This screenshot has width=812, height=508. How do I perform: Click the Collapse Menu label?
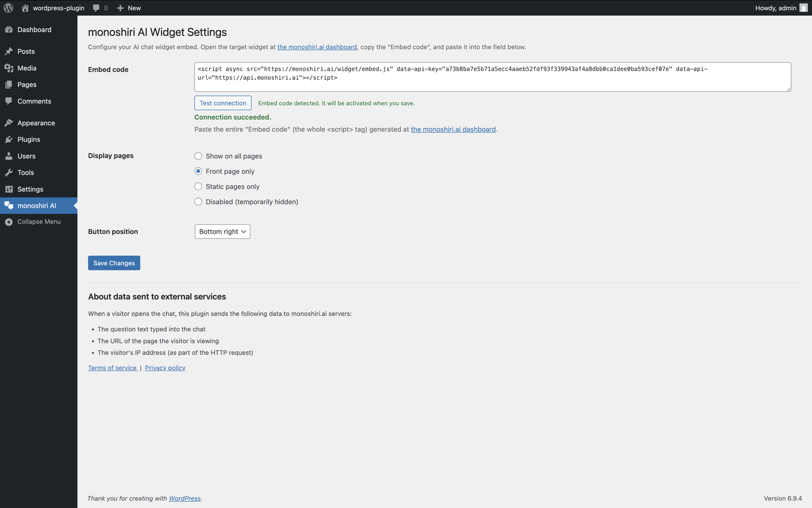pyautogui.click(x=39, y=222)
